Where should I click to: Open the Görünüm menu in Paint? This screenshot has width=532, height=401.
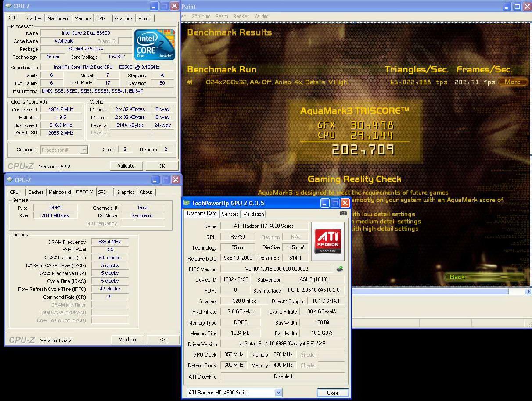pos(201,16)
